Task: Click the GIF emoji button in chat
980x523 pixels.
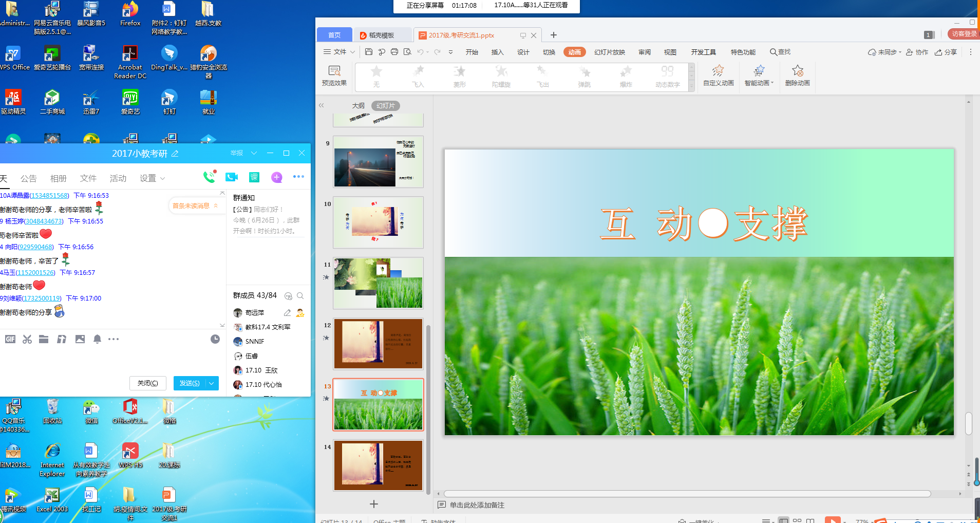Action: [10, 339]
